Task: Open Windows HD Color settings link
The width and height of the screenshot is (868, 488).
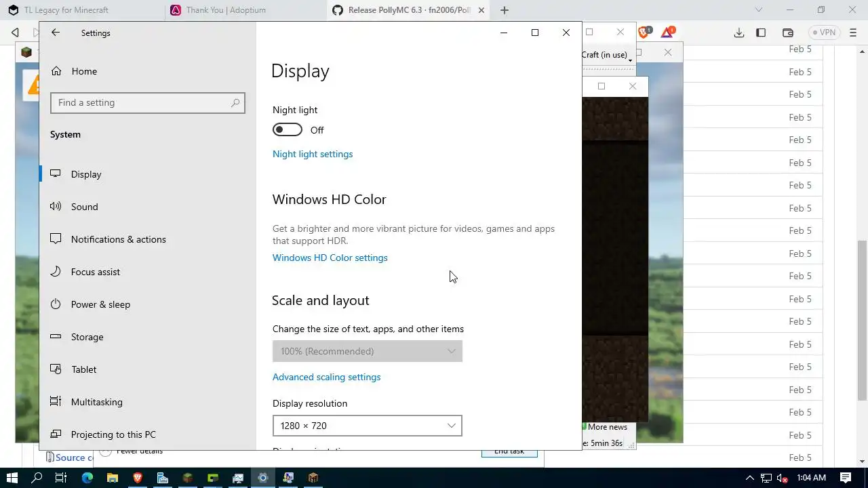Action: [x=330, y=258]
